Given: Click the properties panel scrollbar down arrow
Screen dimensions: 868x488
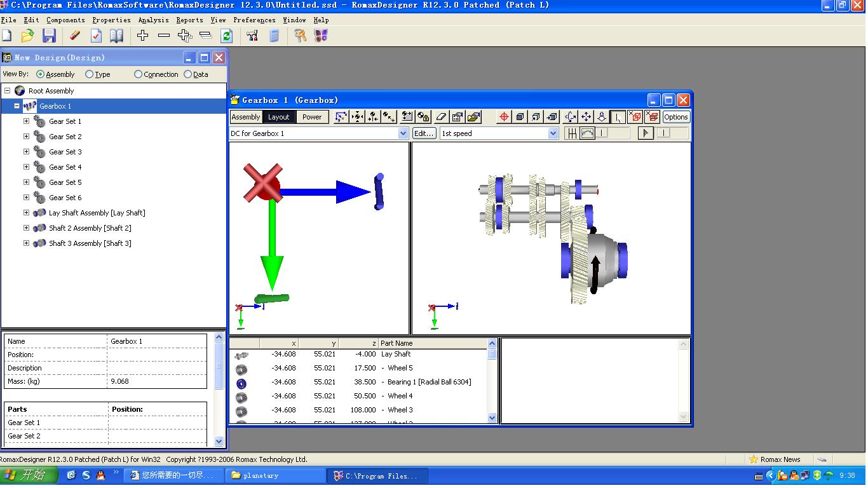Looking at the screenshot, I should 219,440.
